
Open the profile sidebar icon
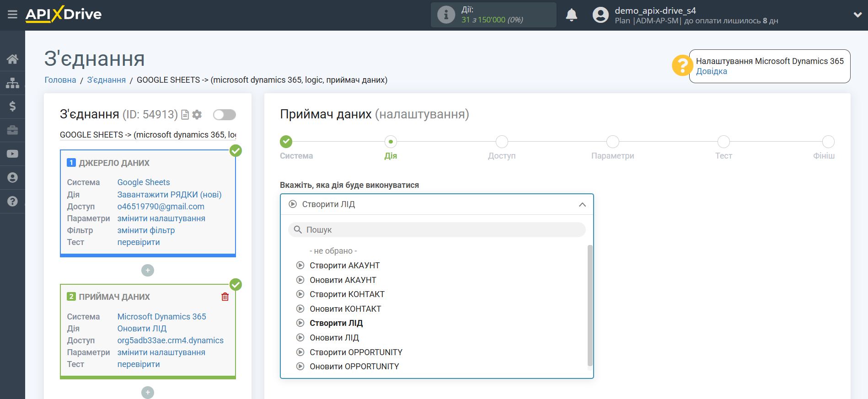[12, 178]
